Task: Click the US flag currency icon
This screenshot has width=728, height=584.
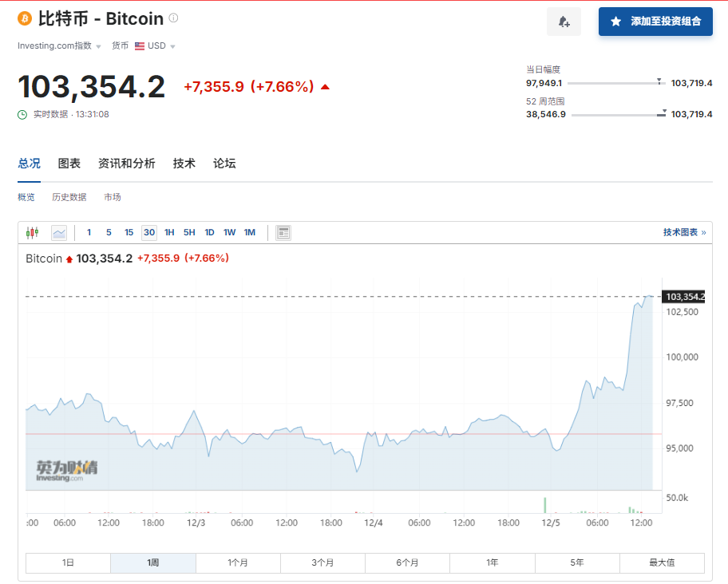Action: coord(140,46)
